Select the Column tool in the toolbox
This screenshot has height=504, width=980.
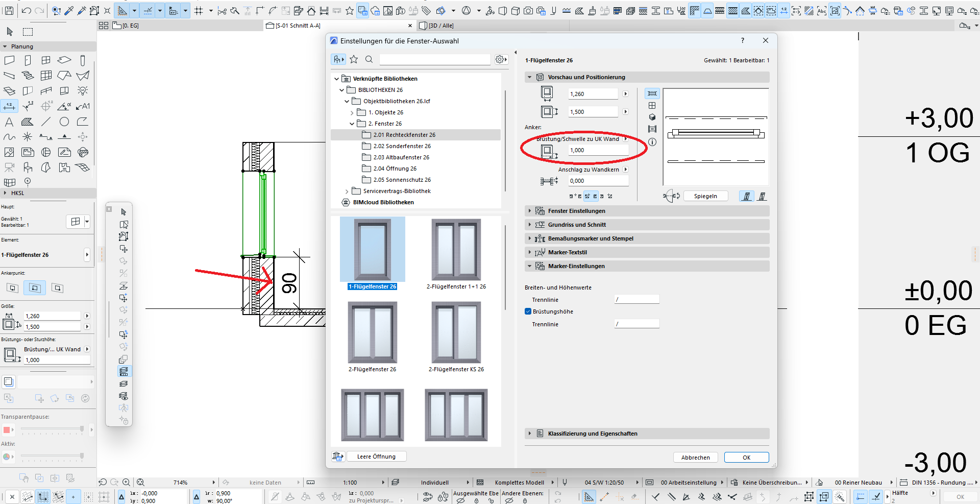click(x=83, y=60)
